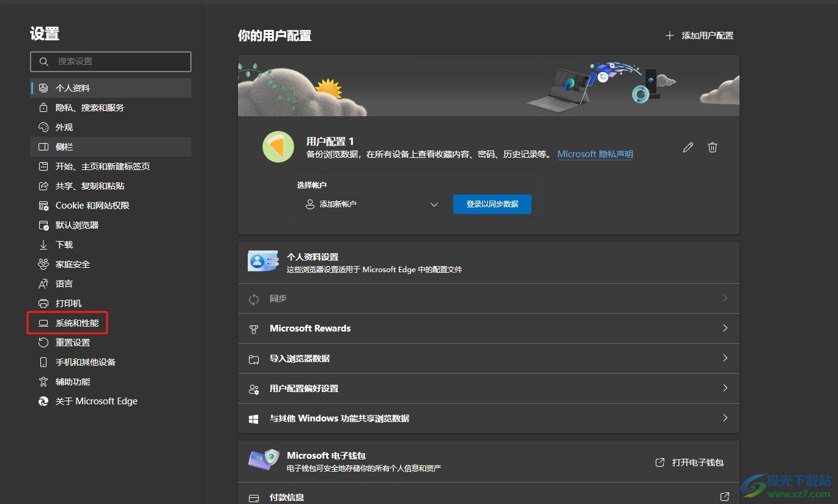
Task: Click the sync icon beside 同步
Action: click(254, 299)
